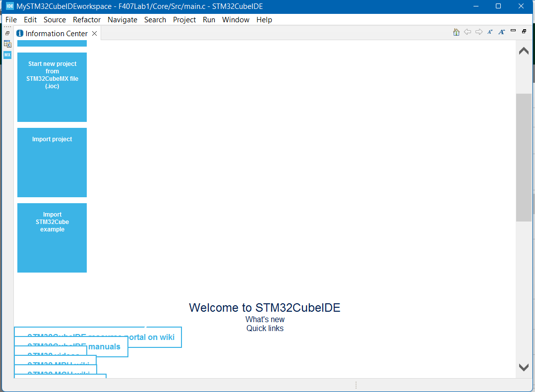Screen dimensions: 535x392
Task: Click the down arrow of the vertical scrollbar
Action: [523, 367]
